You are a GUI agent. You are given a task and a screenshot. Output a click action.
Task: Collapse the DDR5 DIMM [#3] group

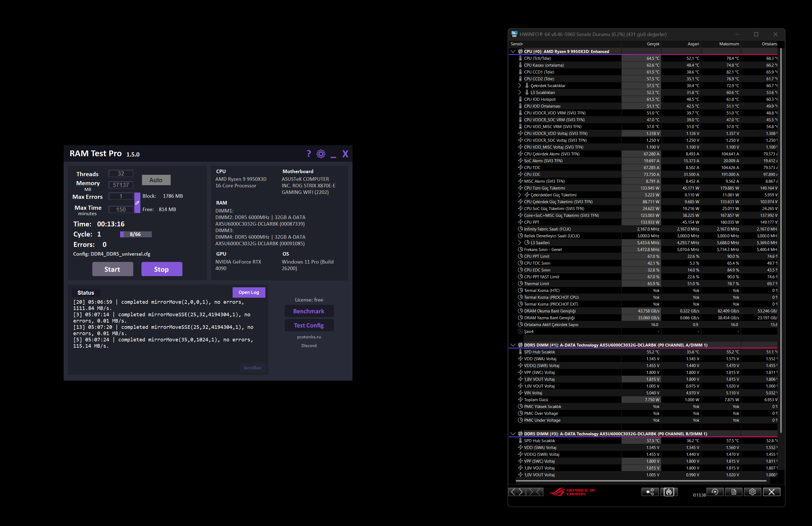click(x=513, y=434)
